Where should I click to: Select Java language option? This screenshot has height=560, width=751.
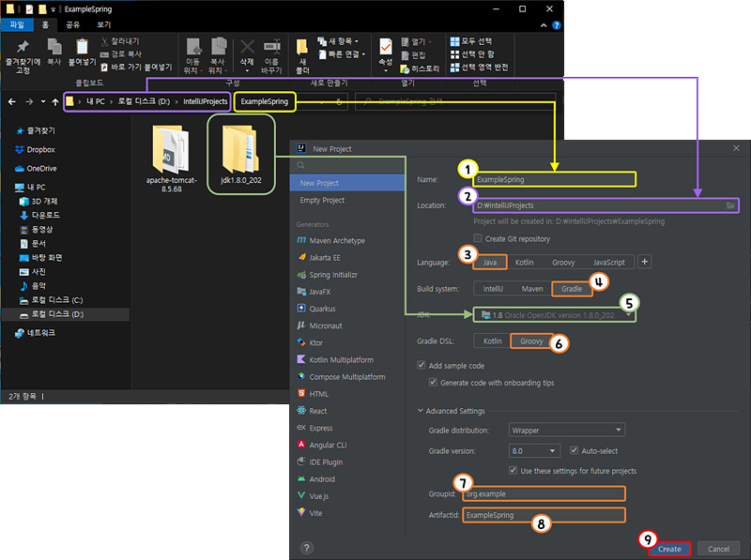pos(489,263)
